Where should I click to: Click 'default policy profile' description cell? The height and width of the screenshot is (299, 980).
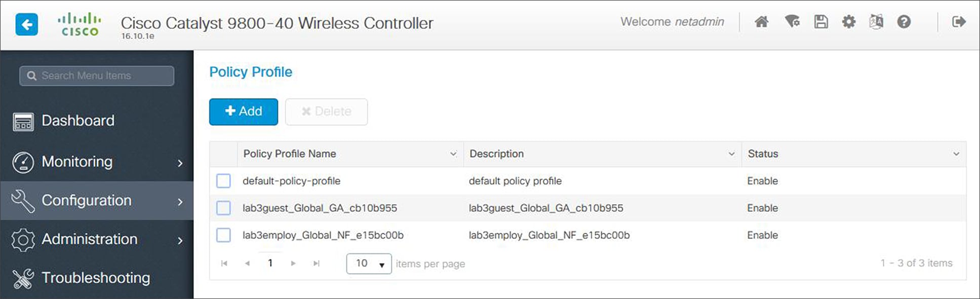click(515, 181)
